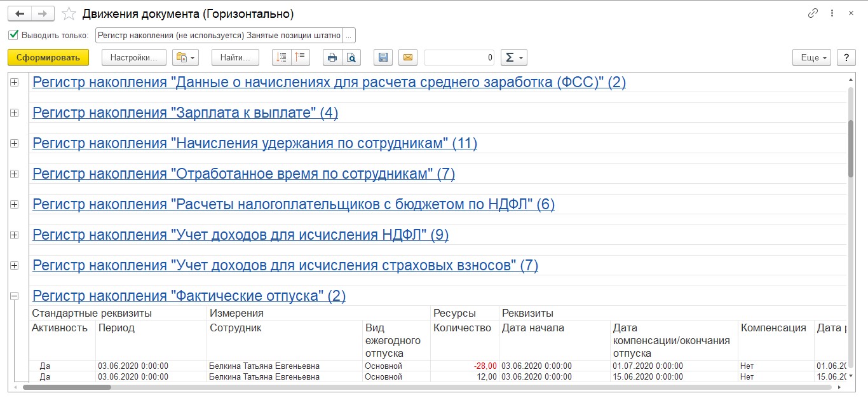Click the register filter input field
868x400 pixels.
pos(219,35)
